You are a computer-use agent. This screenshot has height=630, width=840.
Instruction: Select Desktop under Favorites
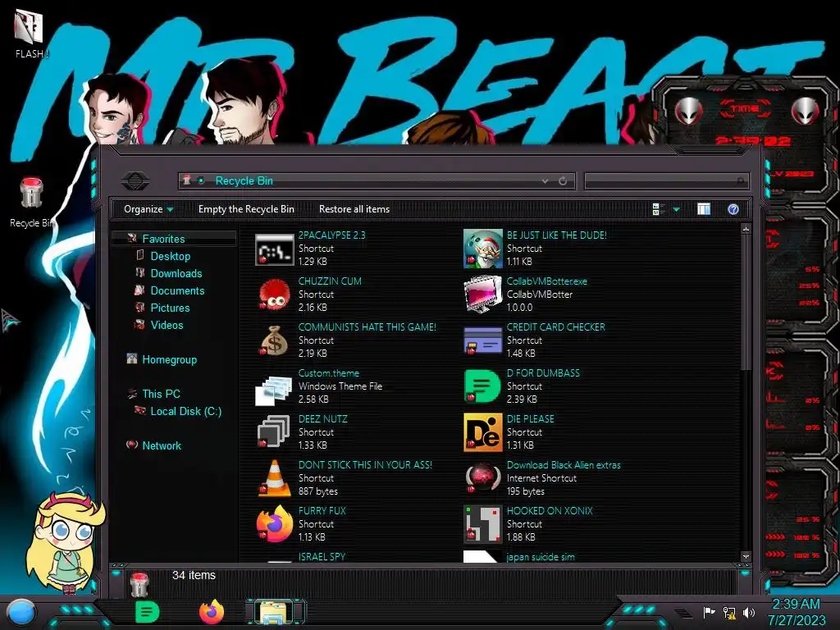[171, 256]
